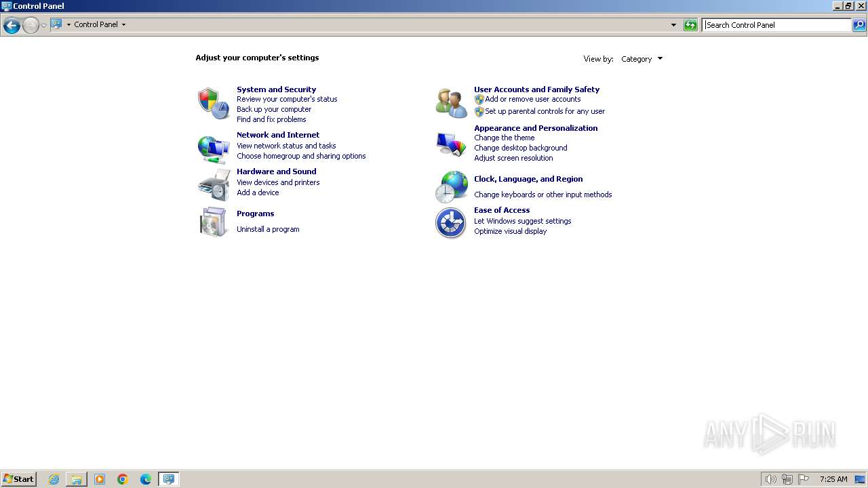The height and width of the screenshot is (488, 868).
Task: Click Choose homegroup and sharing options
Action: (301, 156)
